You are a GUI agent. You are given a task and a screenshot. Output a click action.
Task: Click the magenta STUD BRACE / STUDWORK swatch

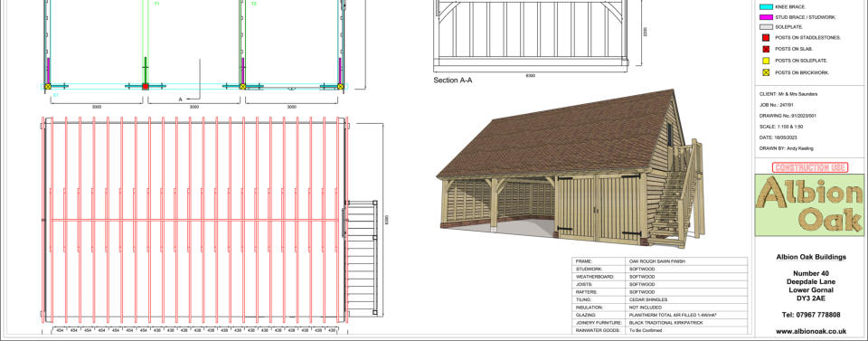(765, 17)
